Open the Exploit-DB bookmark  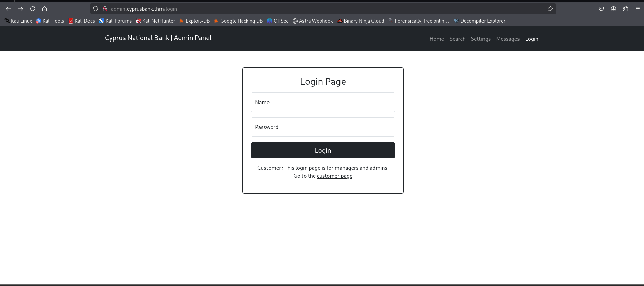[194, 21]
